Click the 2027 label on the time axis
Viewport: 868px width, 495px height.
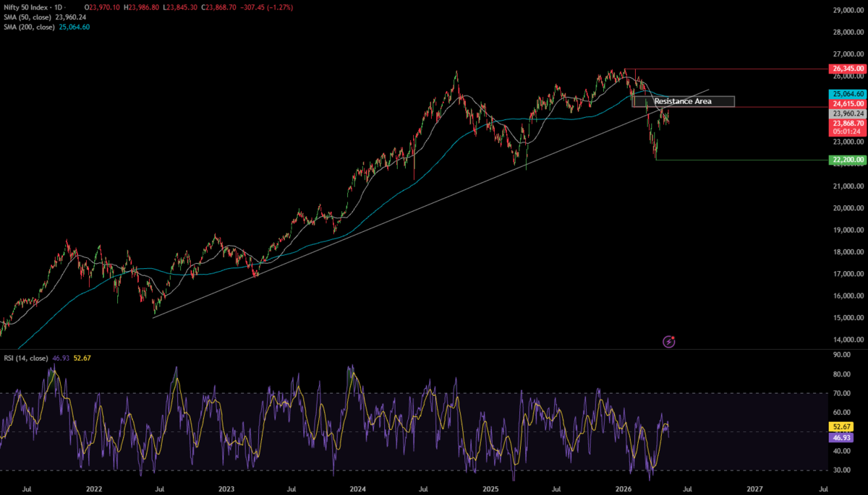(x=754, y=489)
